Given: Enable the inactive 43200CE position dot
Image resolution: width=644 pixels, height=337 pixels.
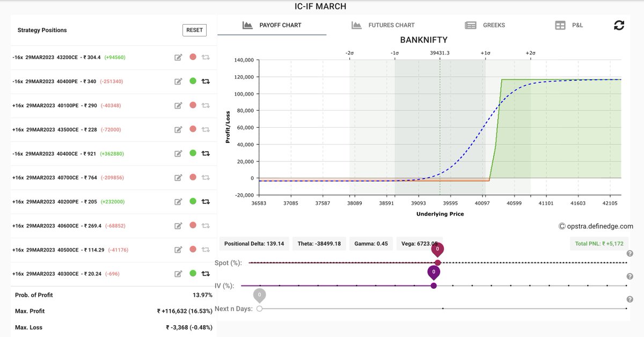Looking at the screenshot, I should [193, 57].
